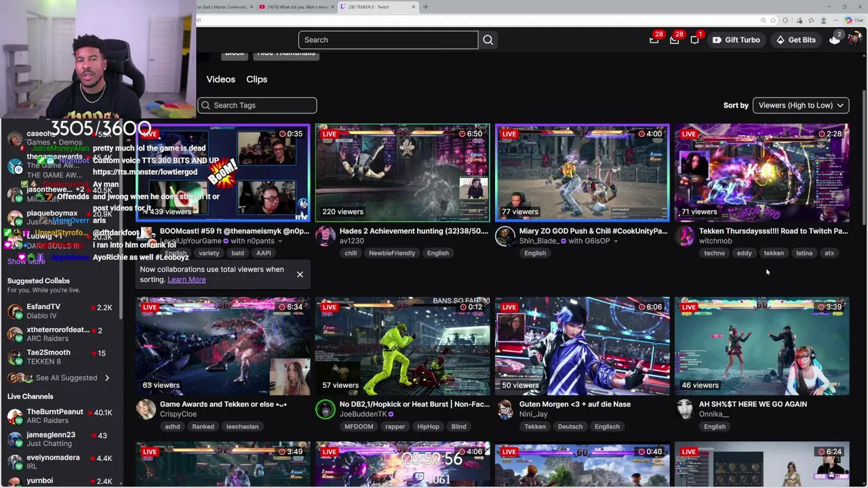868x488 pixels.
Task: Click CrispyCloe channel avatar
Action: (146, 409)
